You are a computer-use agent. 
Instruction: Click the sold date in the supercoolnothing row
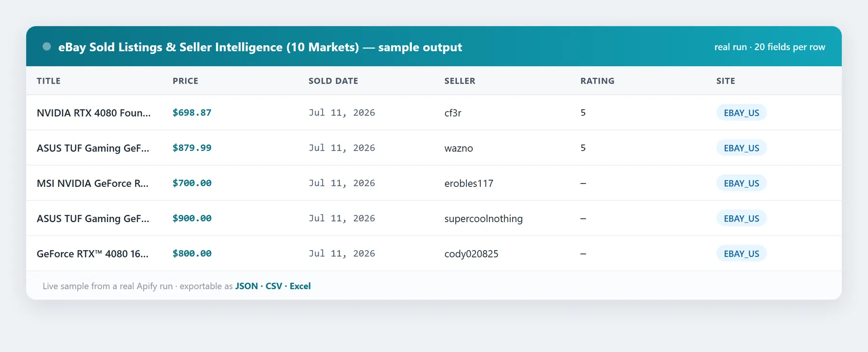click(x=342, y=218)
